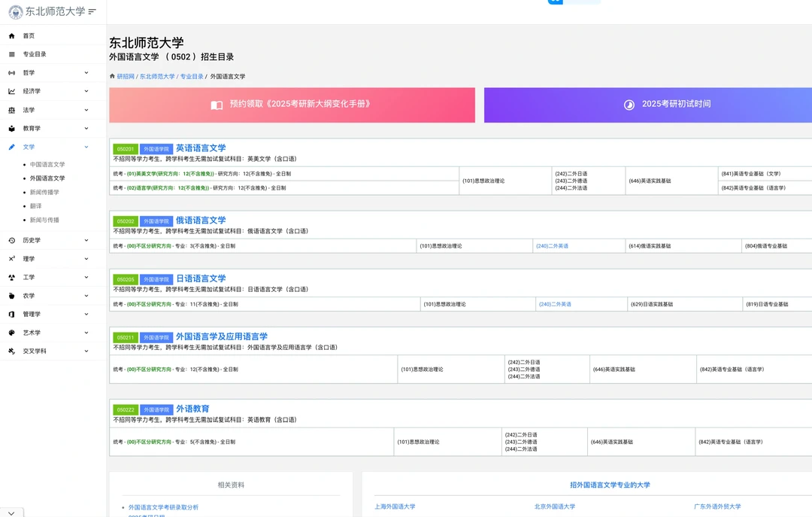Open 北京外国语大学 link
Screen dimensions: 812x517
tap(555, 506)
